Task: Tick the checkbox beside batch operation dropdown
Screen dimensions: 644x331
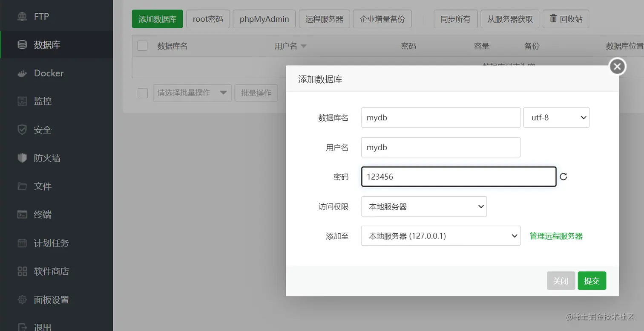Action: click(x=143, y=93)
